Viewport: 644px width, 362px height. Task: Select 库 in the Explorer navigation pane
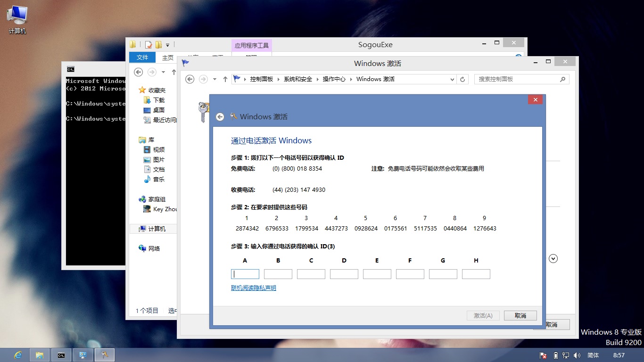click(147, 140)
